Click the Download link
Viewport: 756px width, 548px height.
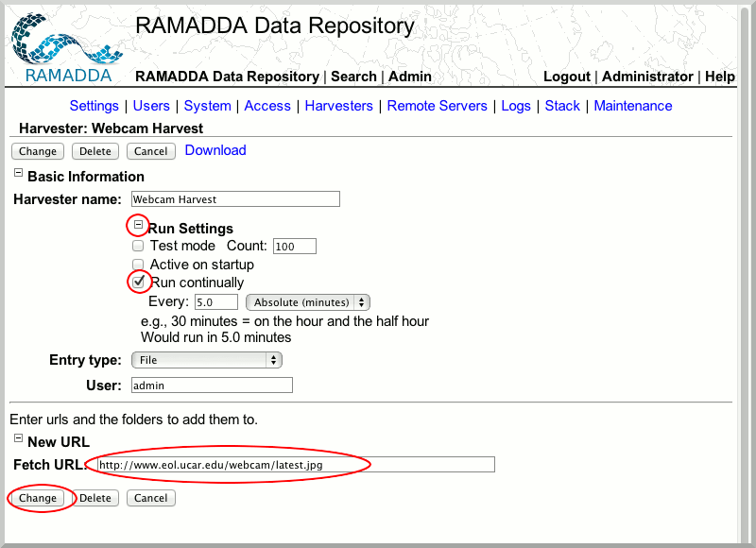coord(215,150)
